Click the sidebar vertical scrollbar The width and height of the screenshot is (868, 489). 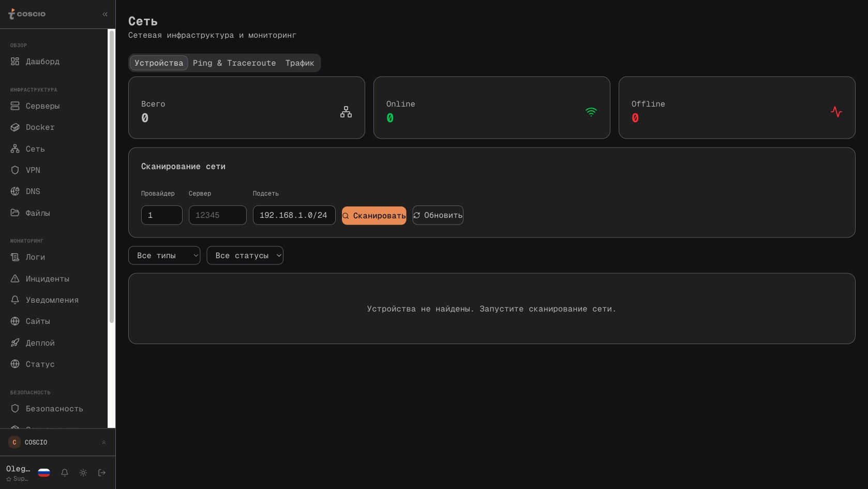[x=111, y=176]
